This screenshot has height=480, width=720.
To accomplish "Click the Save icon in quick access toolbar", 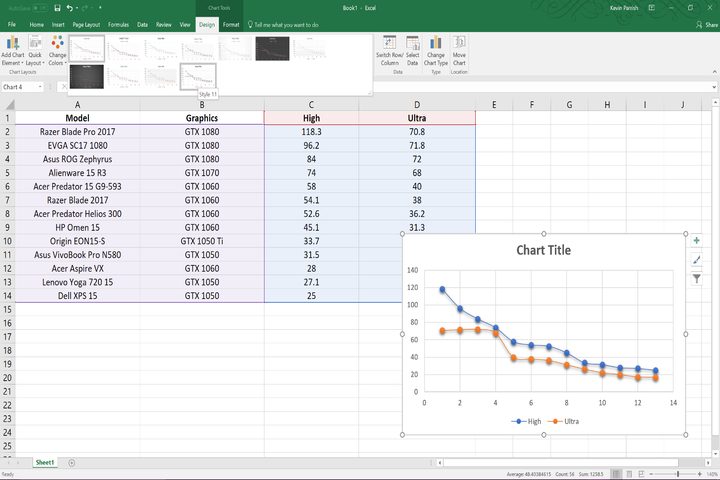I will tap(57, 8).
